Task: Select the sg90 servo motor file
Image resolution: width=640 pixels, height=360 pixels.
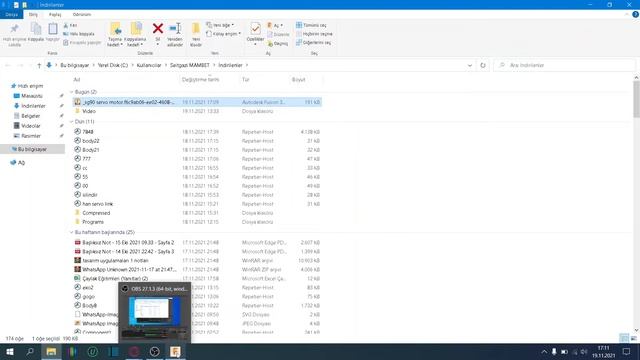Action: [x=197, y=102]
